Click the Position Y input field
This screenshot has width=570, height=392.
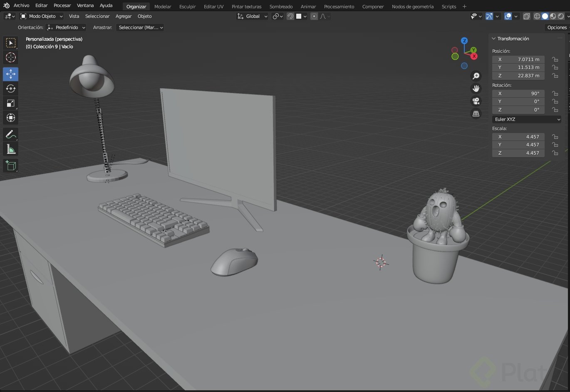coord(518,67)
